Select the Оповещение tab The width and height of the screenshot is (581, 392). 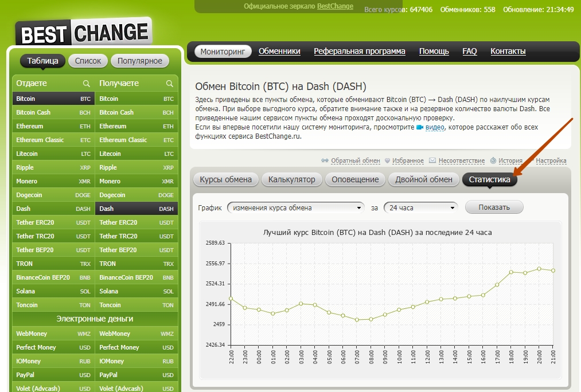click(355, 179)
